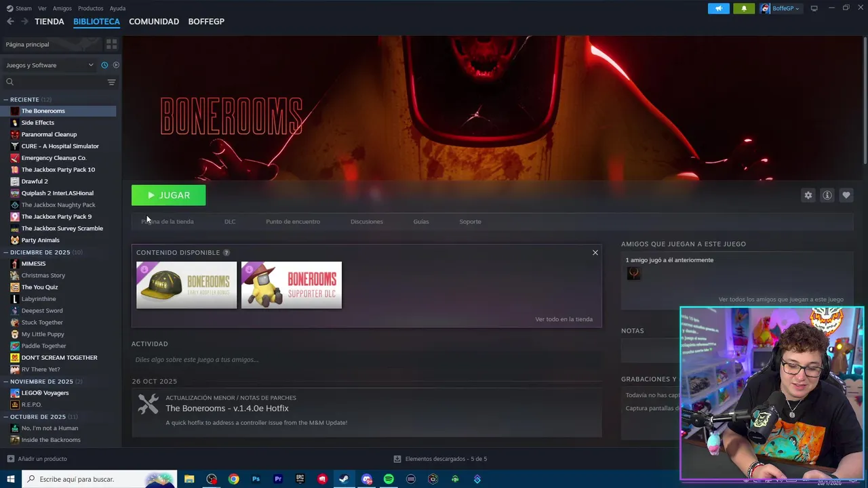The height and width of the screenshot is (488, 868).
Task: Open the Ayuda menu
Action: pos(117,8)
